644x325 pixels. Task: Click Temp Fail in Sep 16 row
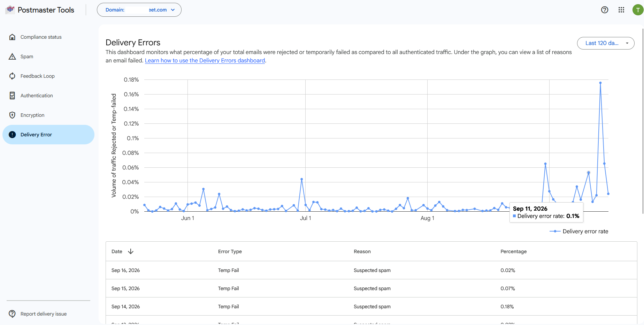pyautogui.click(x=229, y=270)
